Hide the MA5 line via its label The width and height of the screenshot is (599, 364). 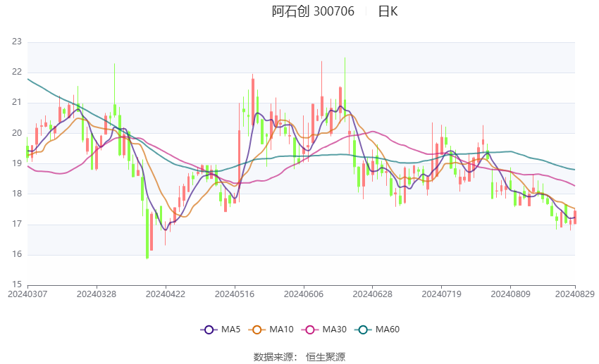pyautogui.click(x=230, y=330)
